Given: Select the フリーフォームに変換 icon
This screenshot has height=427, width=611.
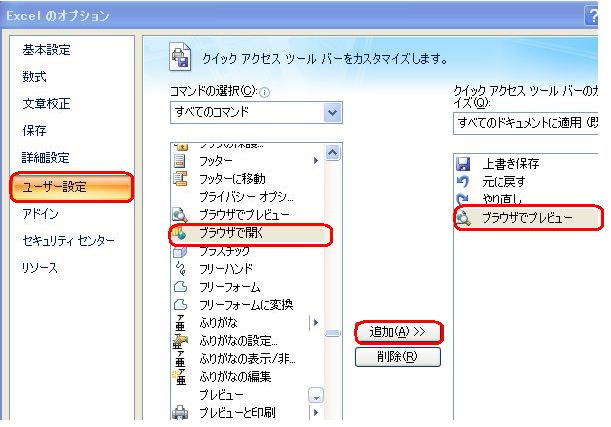Looking at the screenshot, I should (180, 305).
